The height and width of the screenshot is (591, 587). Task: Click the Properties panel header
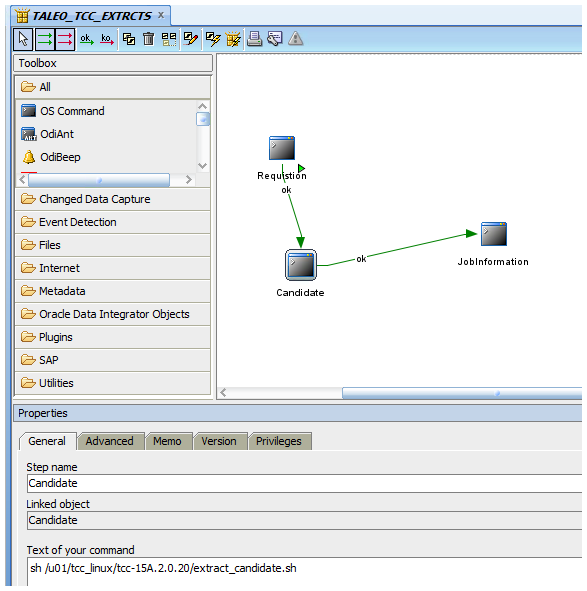pyautogui.click(x=298, y=413)
